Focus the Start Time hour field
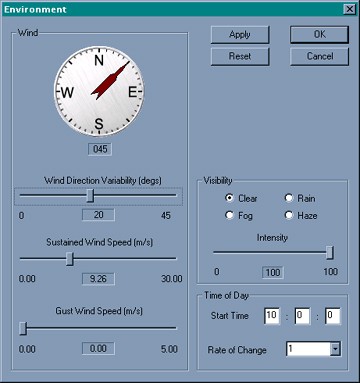Image resolution: width=360 pixels, height=383 pixels. pos(272,316)
